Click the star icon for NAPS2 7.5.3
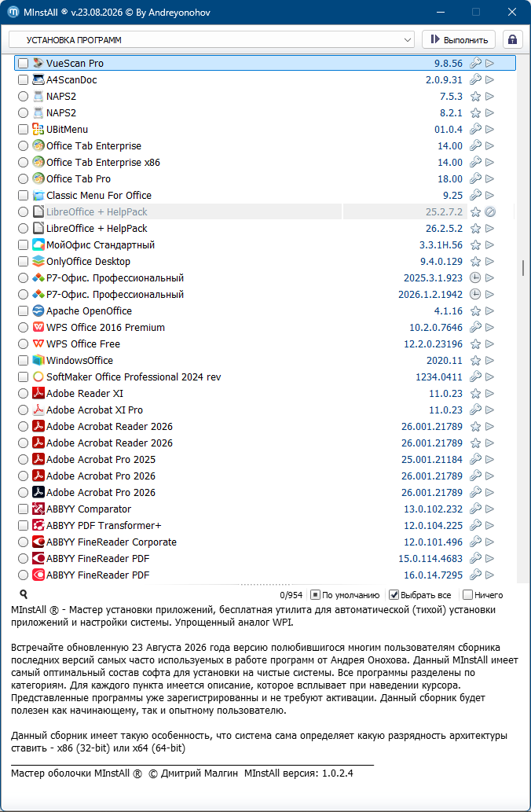This screenshot has width=531, height=812. [475, 97]
